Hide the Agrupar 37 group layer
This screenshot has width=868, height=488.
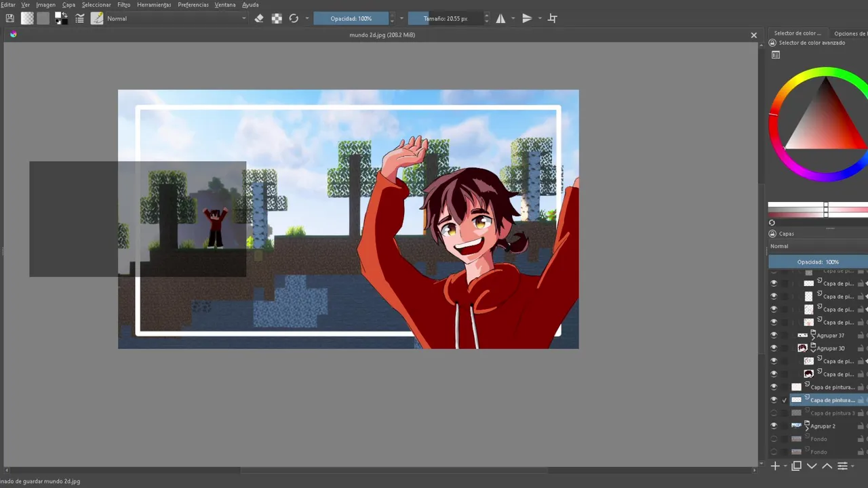click(774, 335)
